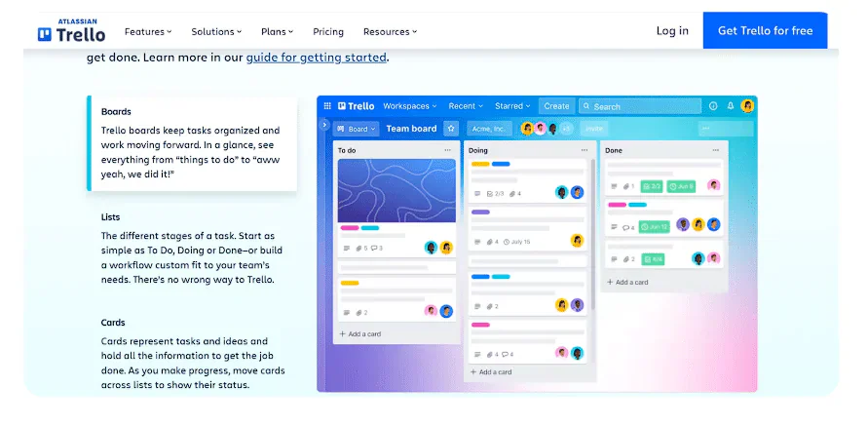Click Get Trello for free

pos(765,30)
